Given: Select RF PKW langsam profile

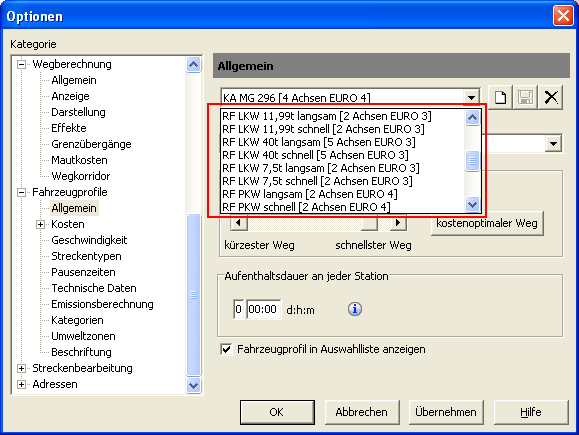Looking at the screenshot, I should point(343,194).
